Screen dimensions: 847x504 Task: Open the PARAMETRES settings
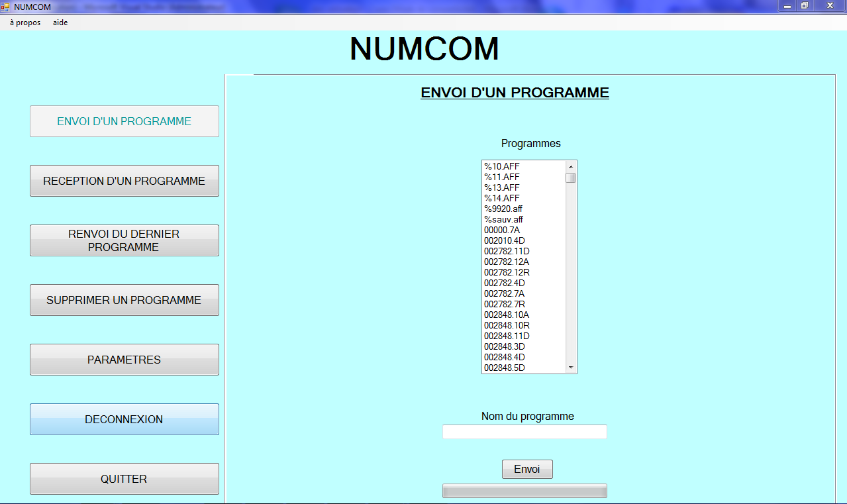124,360
